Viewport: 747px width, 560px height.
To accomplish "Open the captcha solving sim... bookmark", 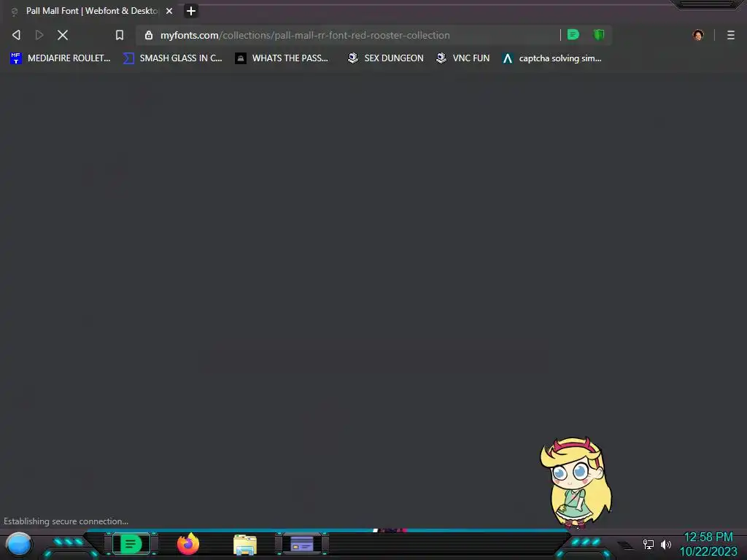I will click(552, 58).
